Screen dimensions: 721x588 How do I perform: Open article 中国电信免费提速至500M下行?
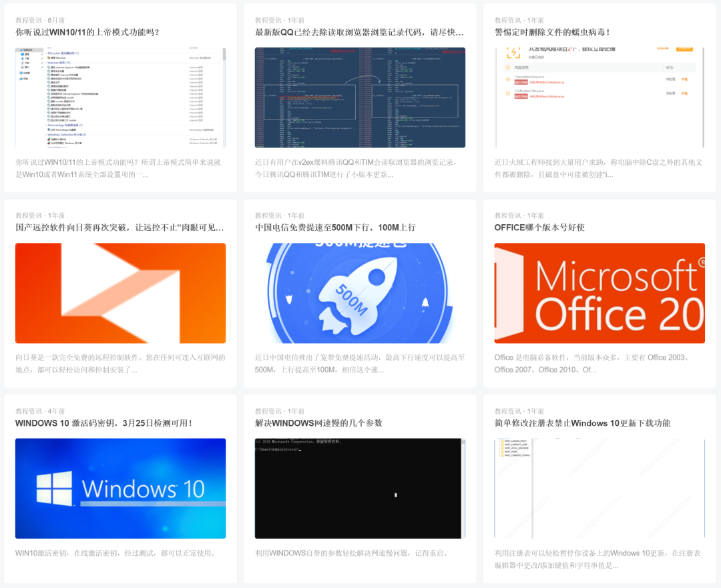[335, 228]
